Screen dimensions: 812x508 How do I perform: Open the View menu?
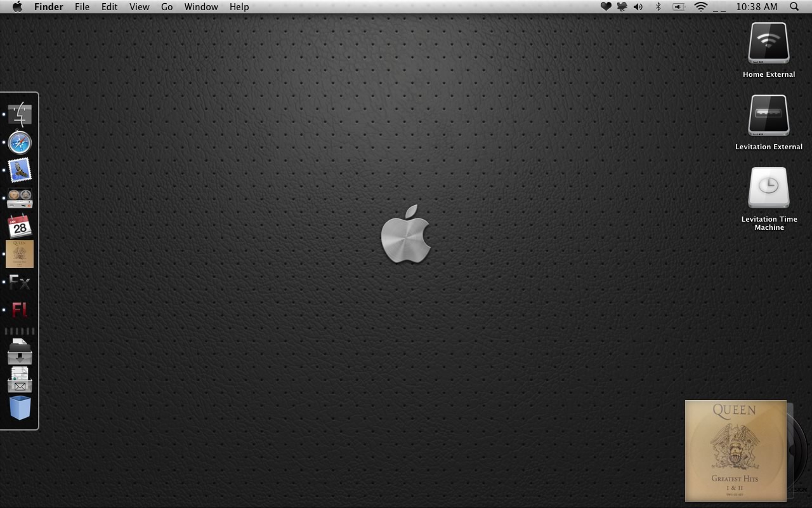[140, 6]
